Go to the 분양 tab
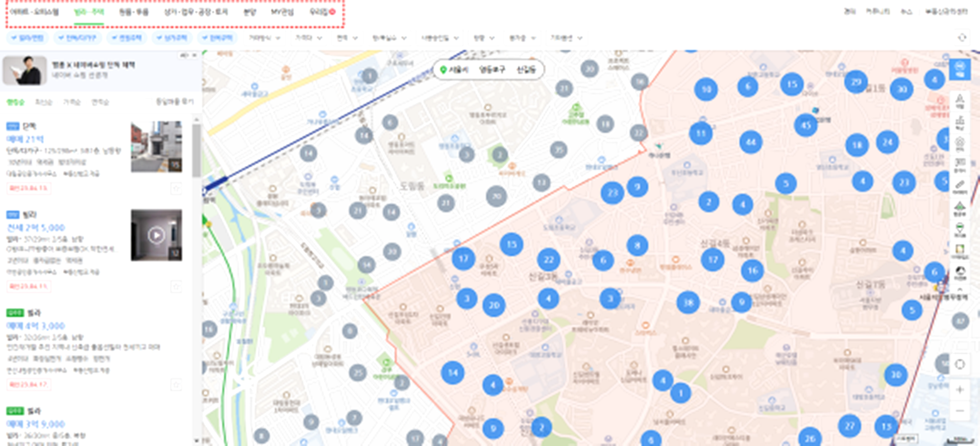 coord(250,12)
